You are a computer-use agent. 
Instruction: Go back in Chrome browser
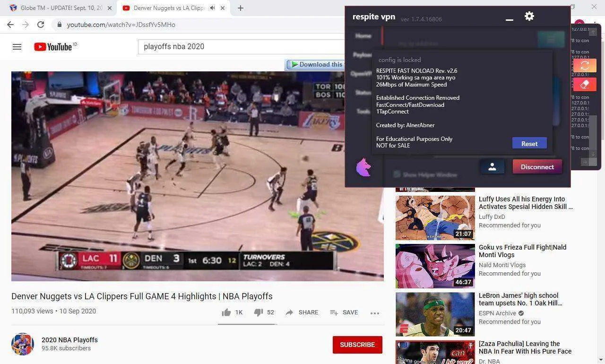10,25
